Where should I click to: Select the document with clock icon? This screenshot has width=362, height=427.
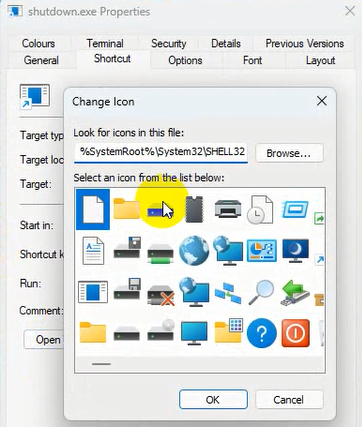click(x=260, y=209)
